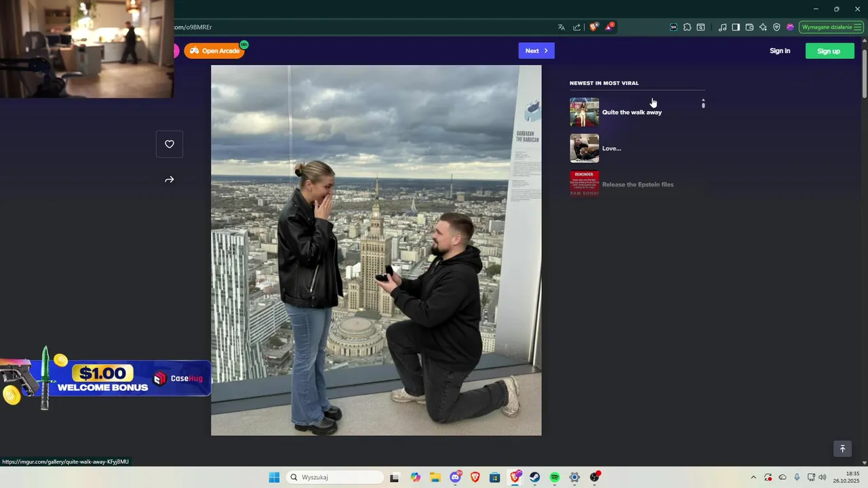Click the CaseHug welcome bonus banner
868x488 pixels.
[105, 378]
